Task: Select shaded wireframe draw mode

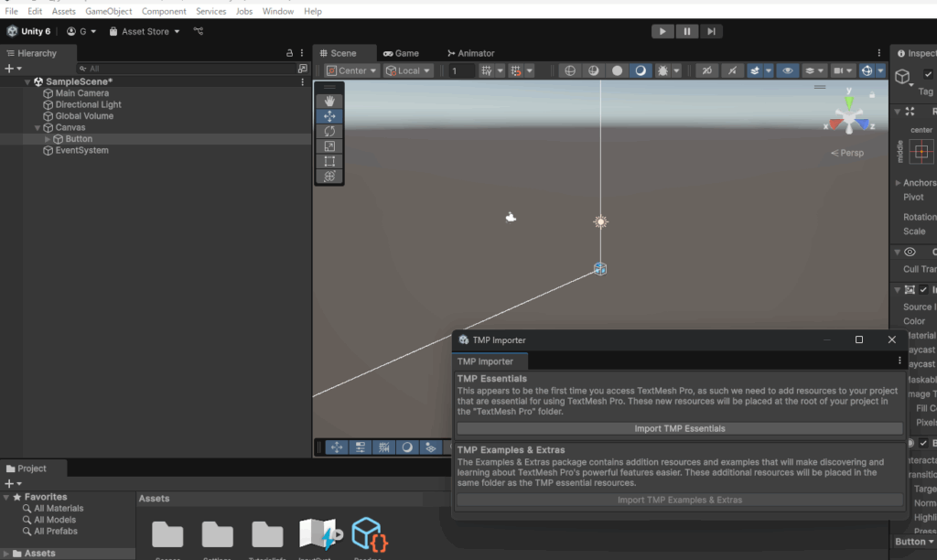Action: [593, 70]
